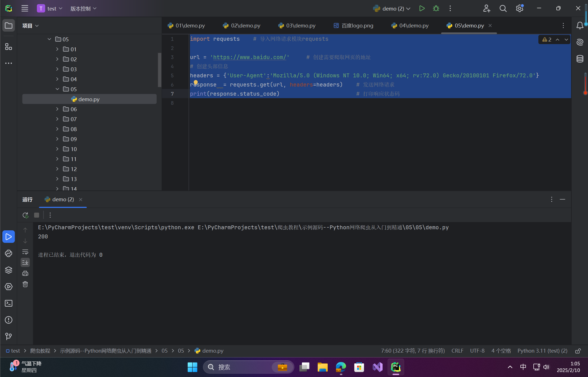Toggle soft-wrap in run console
588x377 pixels.
click(25, 252)
